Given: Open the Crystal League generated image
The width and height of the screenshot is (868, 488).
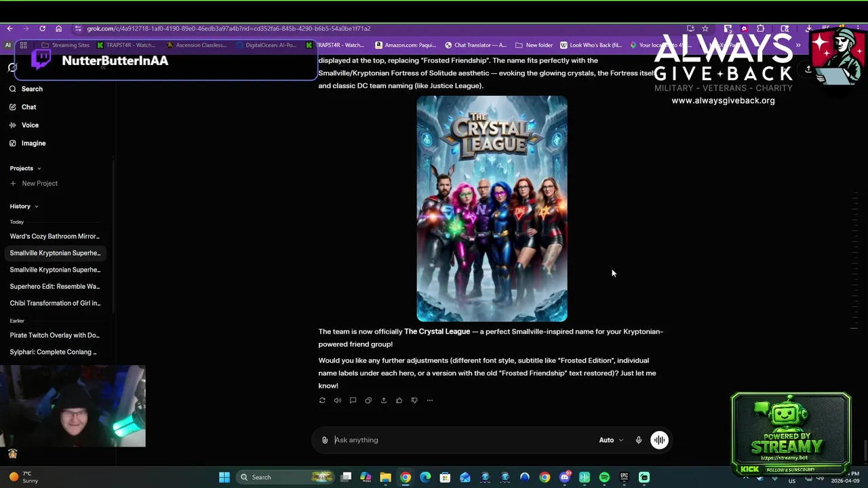Looking at the screenshot, I should tap(492, 209).
